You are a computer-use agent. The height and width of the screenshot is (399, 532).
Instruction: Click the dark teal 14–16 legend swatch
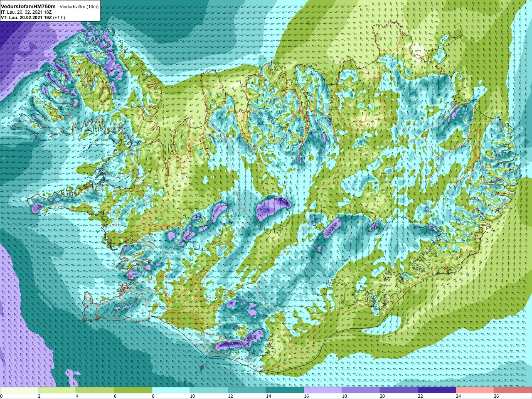pyautogui.click(x=285, y=390)
